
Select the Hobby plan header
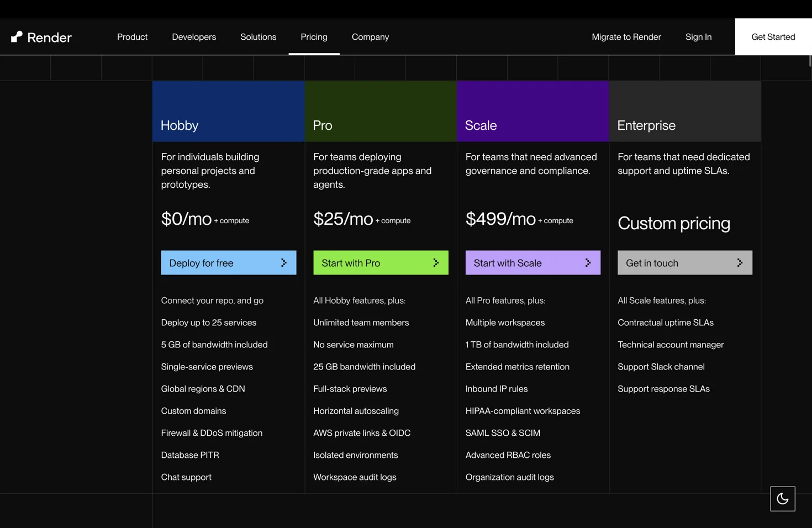click(229, 112)
